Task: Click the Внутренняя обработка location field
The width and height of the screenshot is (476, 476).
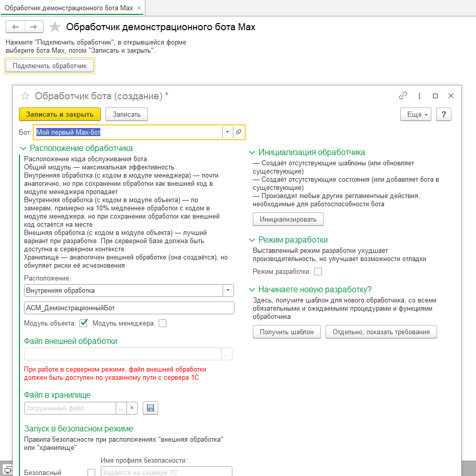Action: click(x=123, y=290)
